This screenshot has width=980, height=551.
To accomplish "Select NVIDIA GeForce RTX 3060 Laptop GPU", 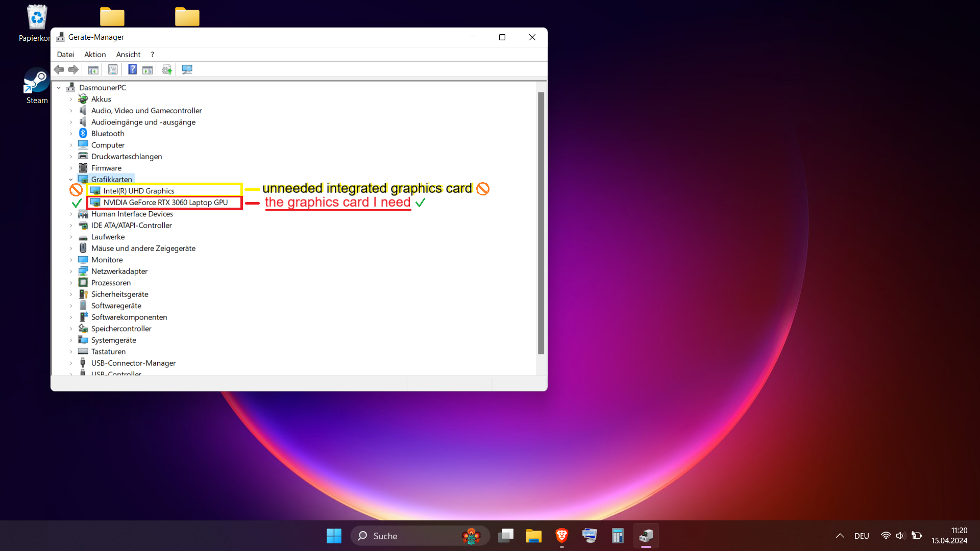I will 165,203.
